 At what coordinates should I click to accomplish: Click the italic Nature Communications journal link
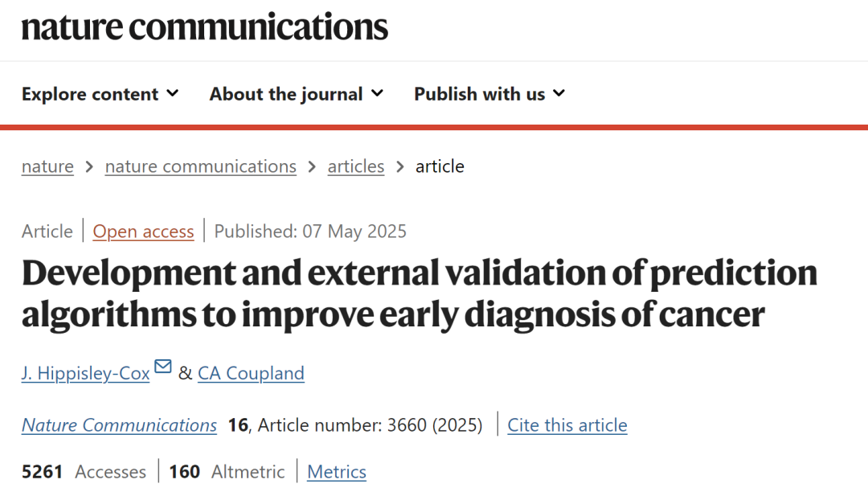tap(119, 425)
